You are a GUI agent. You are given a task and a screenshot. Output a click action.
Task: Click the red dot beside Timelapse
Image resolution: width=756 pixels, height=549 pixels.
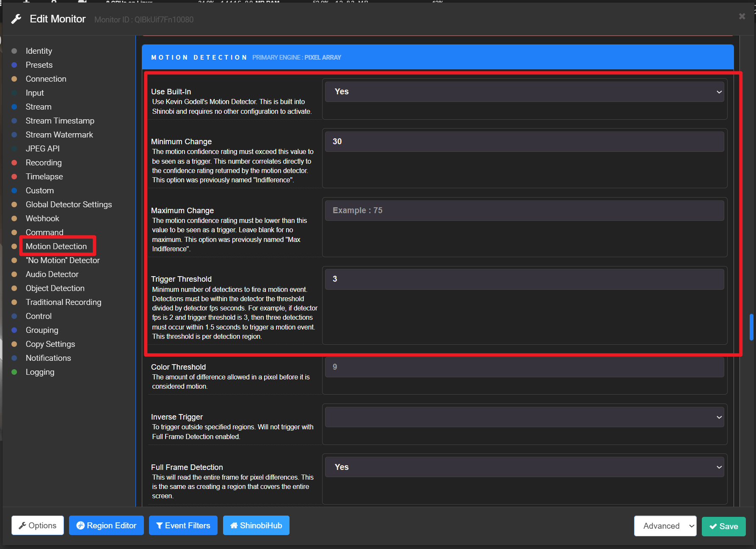click(14, 176)
